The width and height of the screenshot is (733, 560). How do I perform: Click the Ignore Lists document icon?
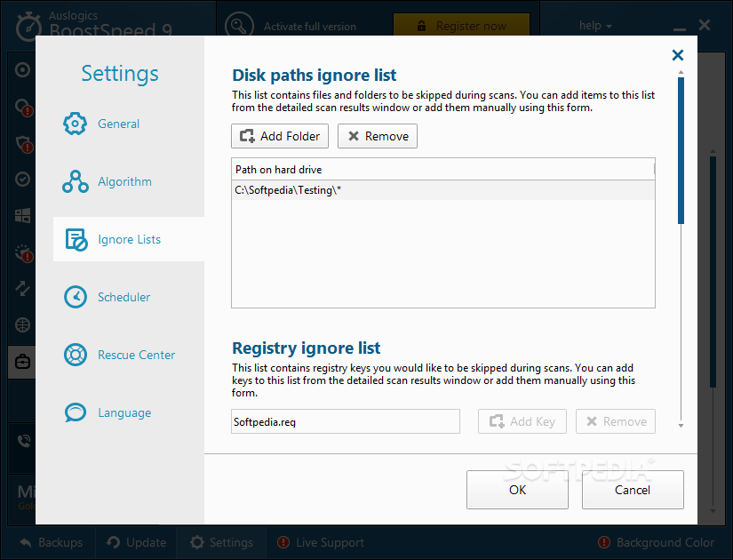76,239
